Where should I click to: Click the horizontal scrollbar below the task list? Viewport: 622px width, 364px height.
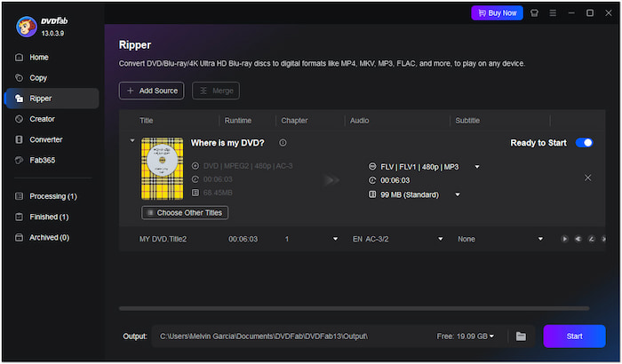[x=354, y=308]
